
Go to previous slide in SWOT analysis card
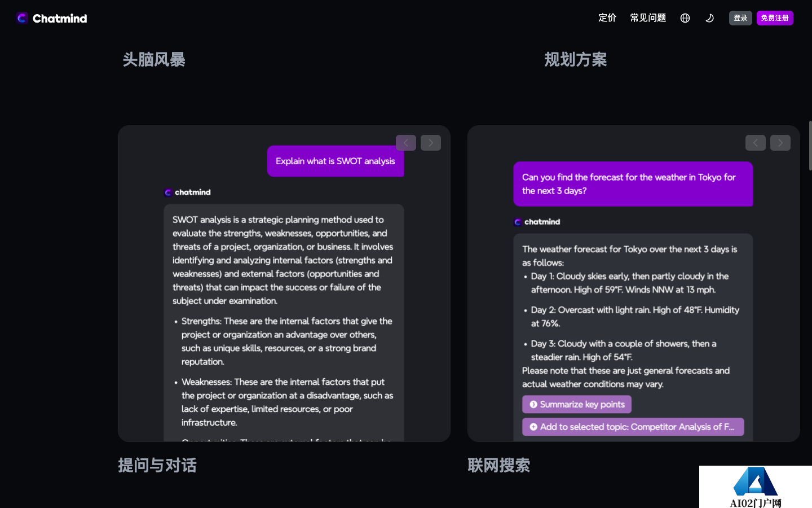pos(406,143)
